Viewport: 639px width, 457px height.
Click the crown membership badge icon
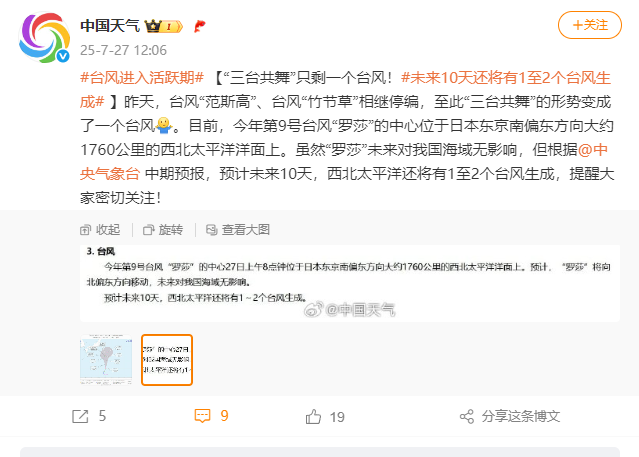click(x=163, y=26)
